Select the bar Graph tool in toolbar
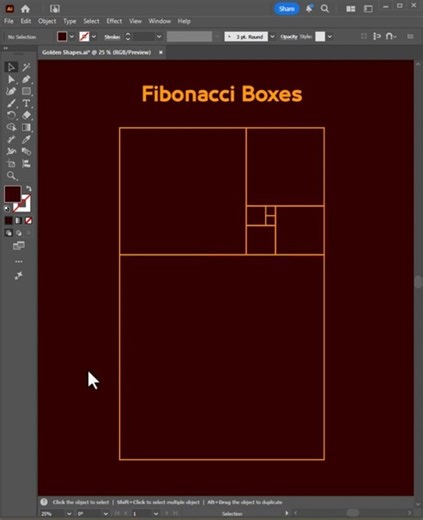Image resolution: width=423 pixels, height=520 pixels. pos(26,163)
